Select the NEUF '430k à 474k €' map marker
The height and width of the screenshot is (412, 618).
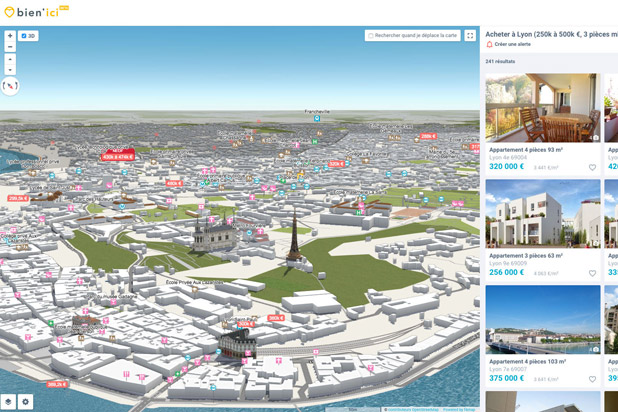pyautogui.click(x=118, y=155)
